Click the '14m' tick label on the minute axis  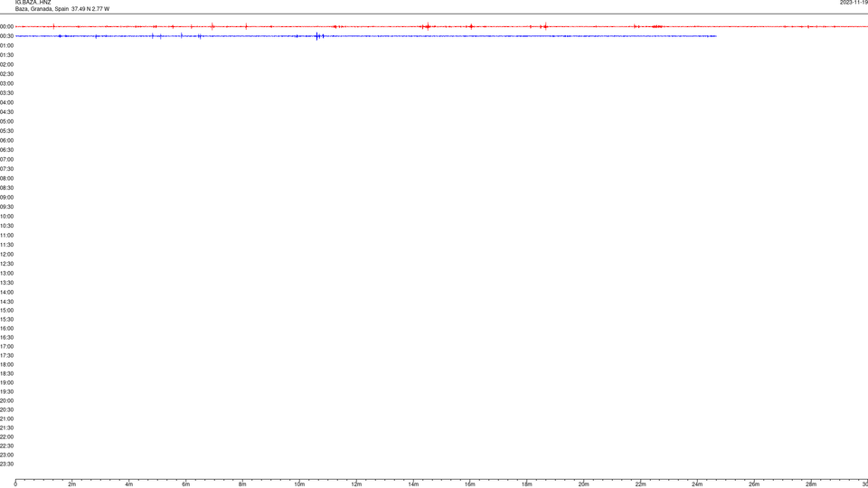(413, 484)
